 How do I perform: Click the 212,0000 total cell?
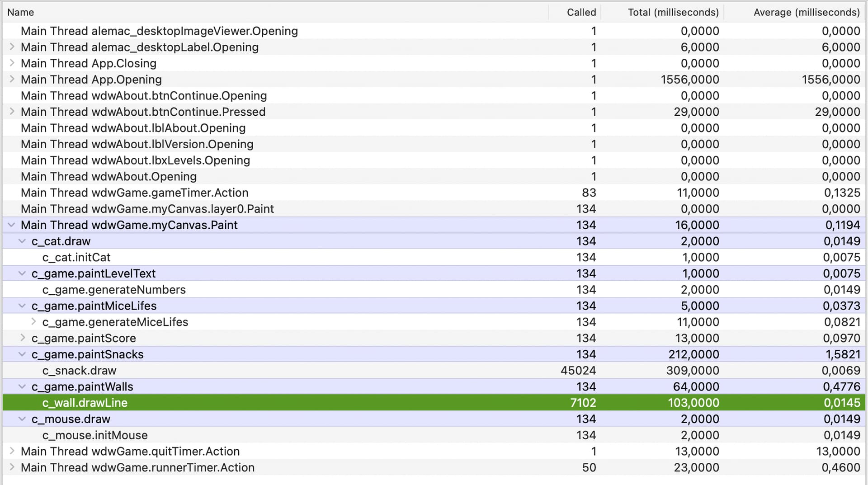[693, 354]
